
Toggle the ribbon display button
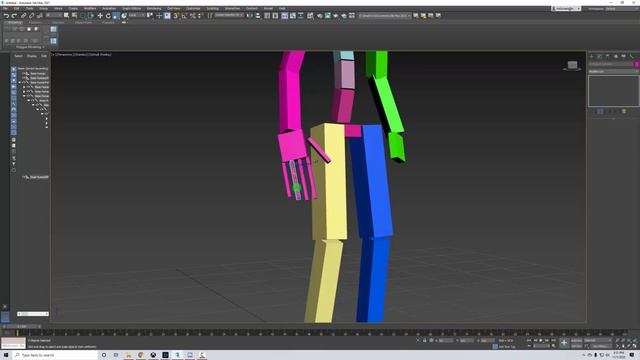(x=284, y=16)
